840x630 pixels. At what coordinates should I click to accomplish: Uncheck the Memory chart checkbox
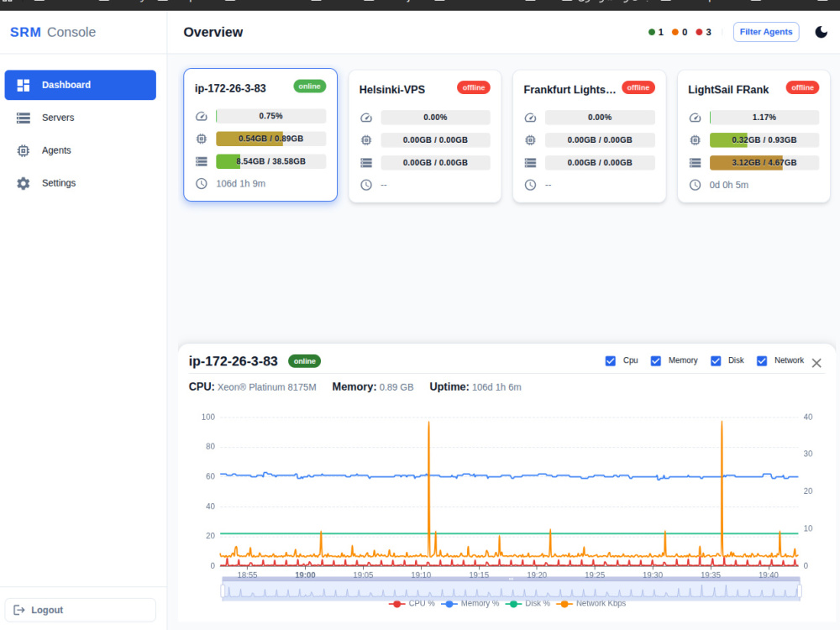click(x=656, y=360)
